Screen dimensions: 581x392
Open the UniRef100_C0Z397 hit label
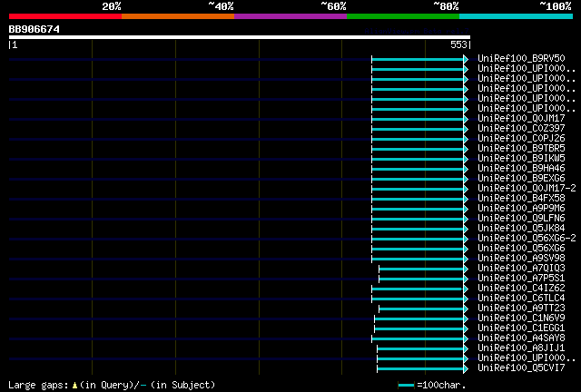(x=521, y=128)
